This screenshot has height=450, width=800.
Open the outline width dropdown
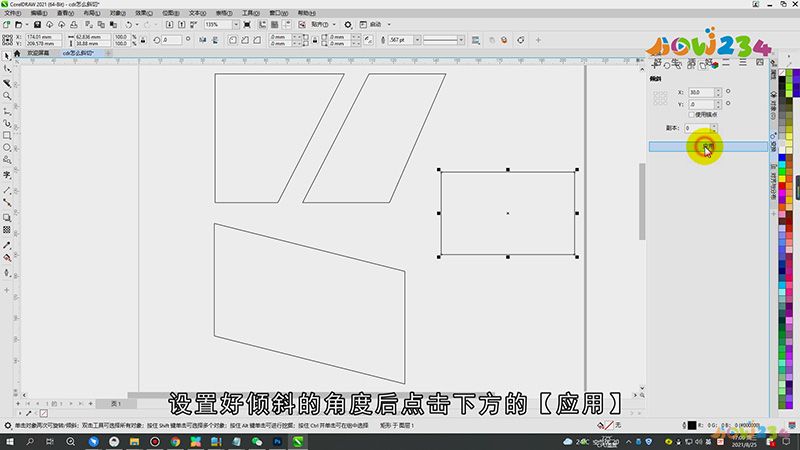click(x=417, y=40)
